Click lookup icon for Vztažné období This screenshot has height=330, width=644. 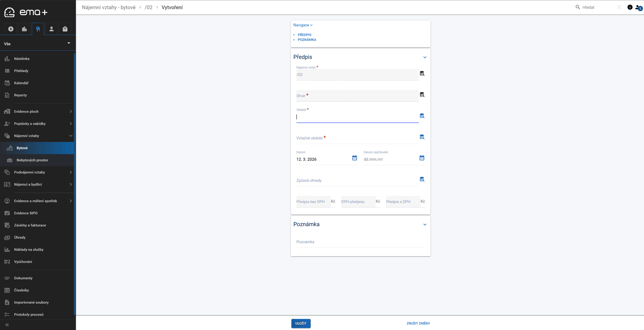pos(422,137)
